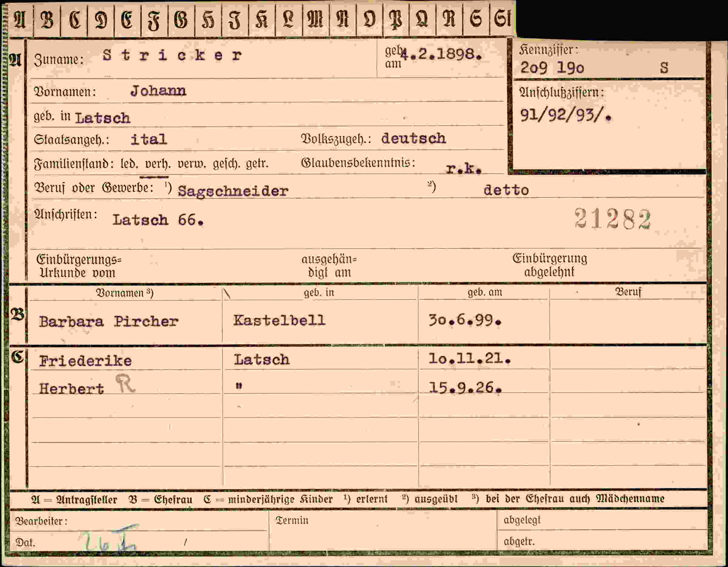This screenshot has width=728, height=567.
Task: Click the index tab letter "A"
Action: [20, 19]
